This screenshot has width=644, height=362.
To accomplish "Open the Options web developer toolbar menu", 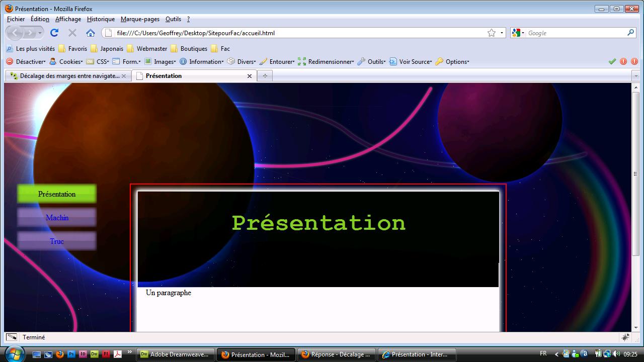I will tap(452, 62).
